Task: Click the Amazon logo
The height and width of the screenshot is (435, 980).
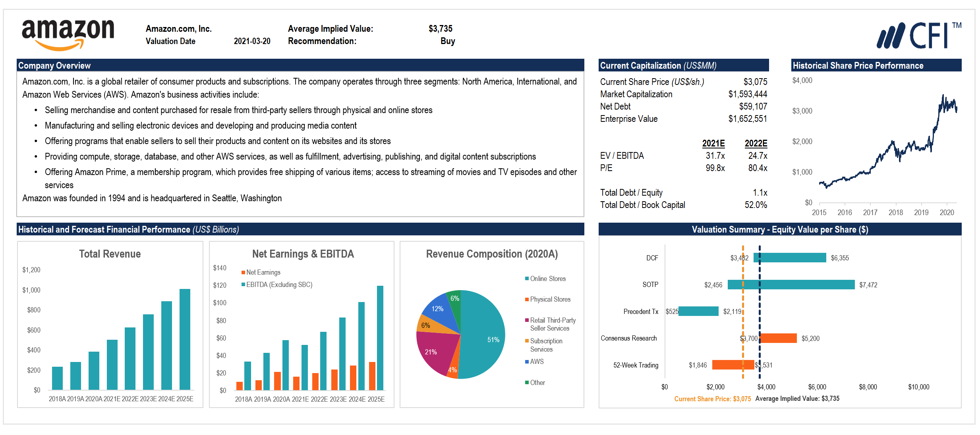Action: click(68, 35)
